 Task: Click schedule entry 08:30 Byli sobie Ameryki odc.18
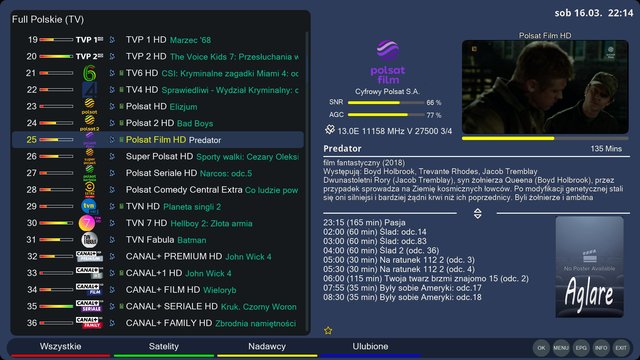402,297
